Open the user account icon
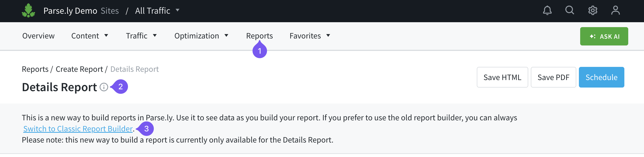 click(615, 11)
